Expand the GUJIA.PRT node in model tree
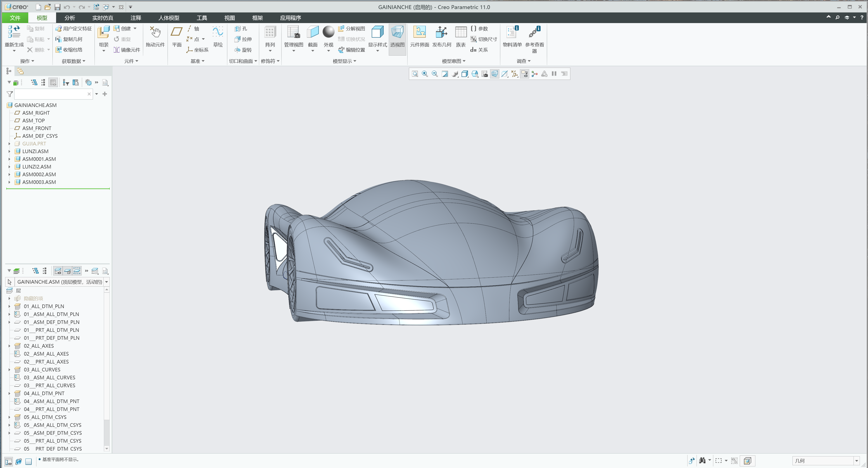Screen dimensions: 868x468 9,144
